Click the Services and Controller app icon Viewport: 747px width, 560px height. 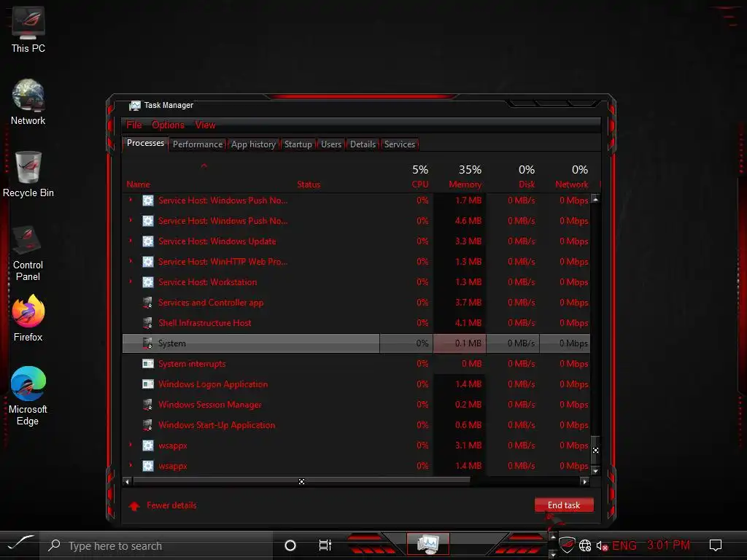[147, 303]
